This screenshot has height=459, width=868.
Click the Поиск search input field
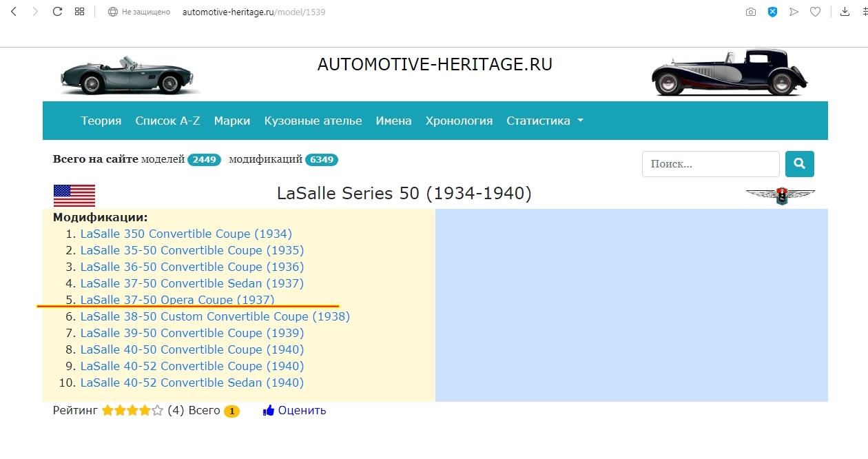(x=710, y=164)
